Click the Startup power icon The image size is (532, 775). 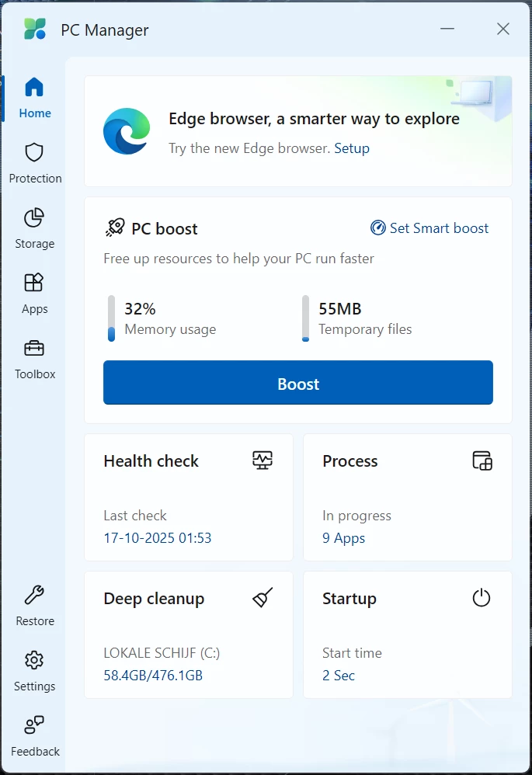[482, 598]
